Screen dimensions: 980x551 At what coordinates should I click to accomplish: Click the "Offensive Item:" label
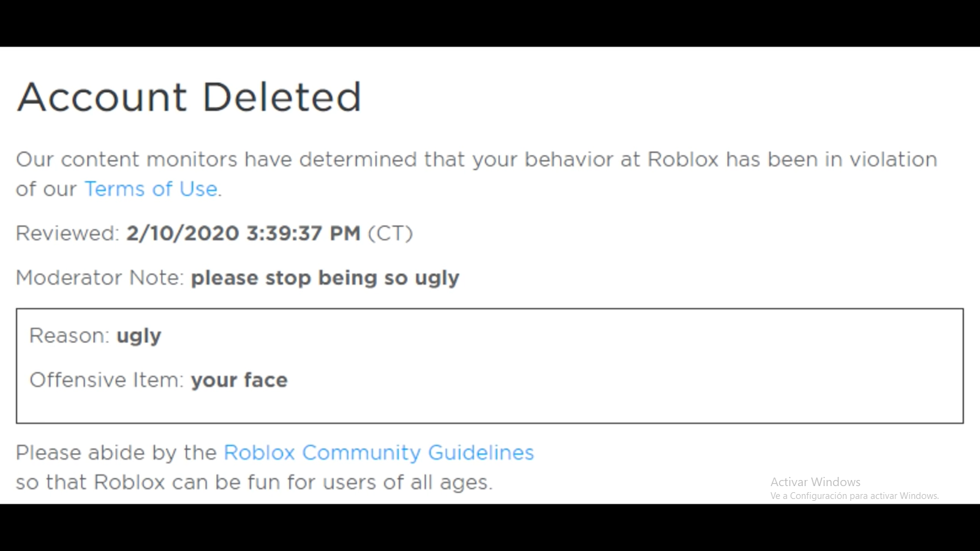[x=107, y=380]
